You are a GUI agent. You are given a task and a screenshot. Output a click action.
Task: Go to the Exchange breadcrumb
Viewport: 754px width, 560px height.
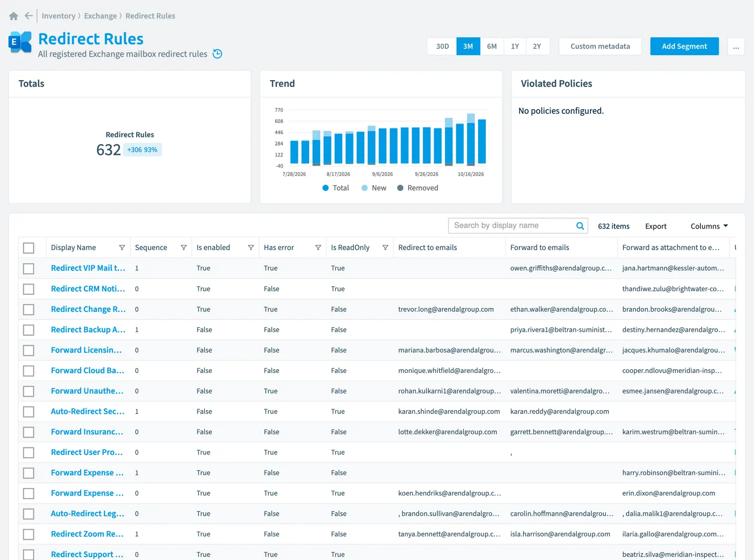(100, 16)
